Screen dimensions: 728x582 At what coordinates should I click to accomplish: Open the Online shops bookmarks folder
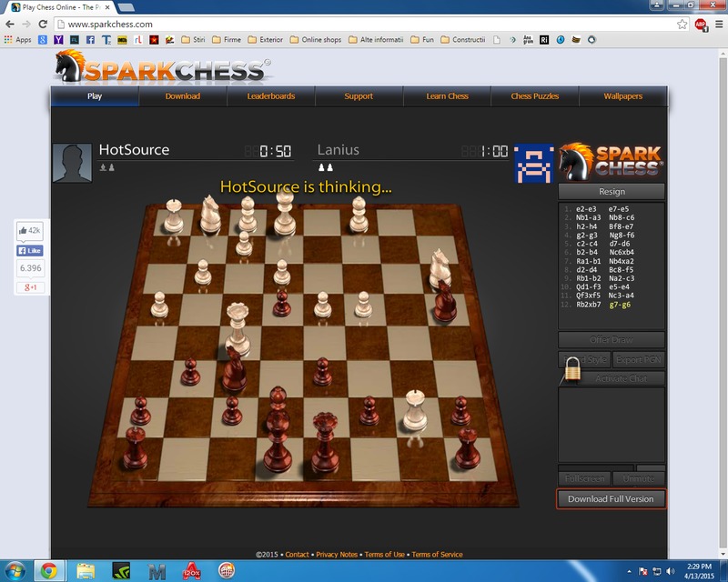point(316,40)
